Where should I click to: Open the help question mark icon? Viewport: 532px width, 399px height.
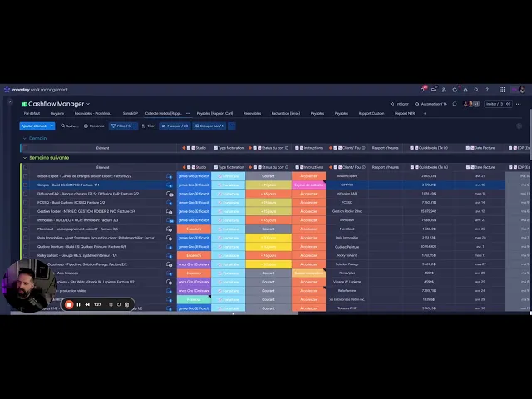tap(487, 90)
